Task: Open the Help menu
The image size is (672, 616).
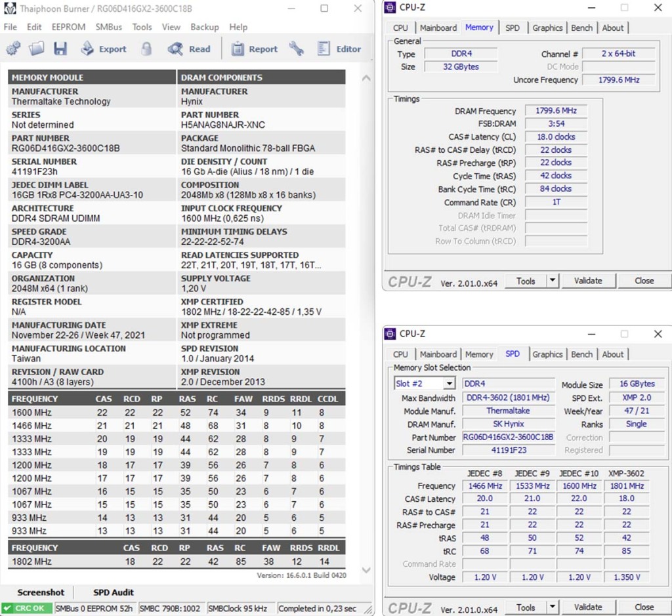Action: tap(238, 27)
